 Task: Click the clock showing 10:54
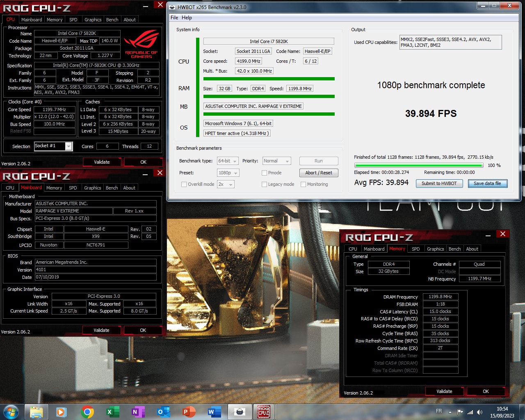502,409
